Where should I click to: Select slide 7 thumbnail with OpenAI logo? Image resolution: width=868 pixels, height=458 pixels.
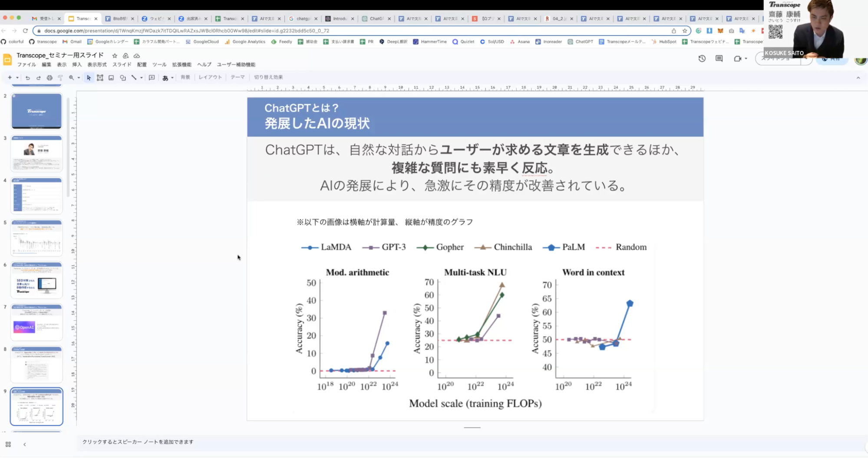(36, 322)
